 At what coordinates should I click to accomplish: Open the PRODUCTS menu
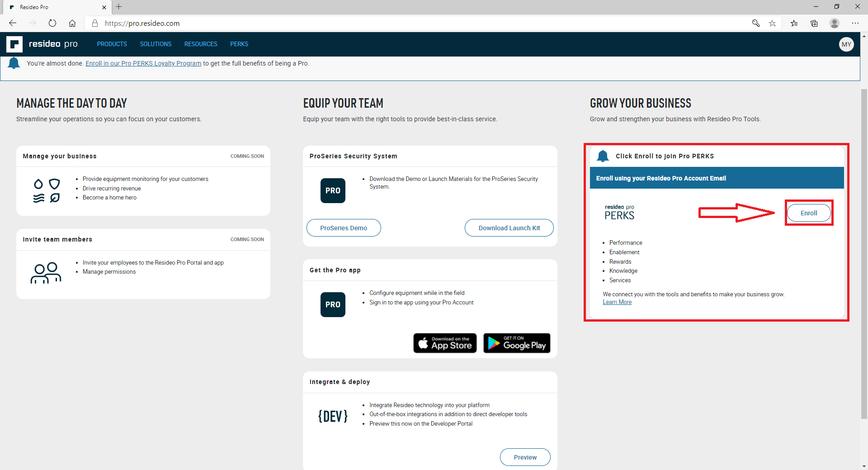click(x=112, y=44)
